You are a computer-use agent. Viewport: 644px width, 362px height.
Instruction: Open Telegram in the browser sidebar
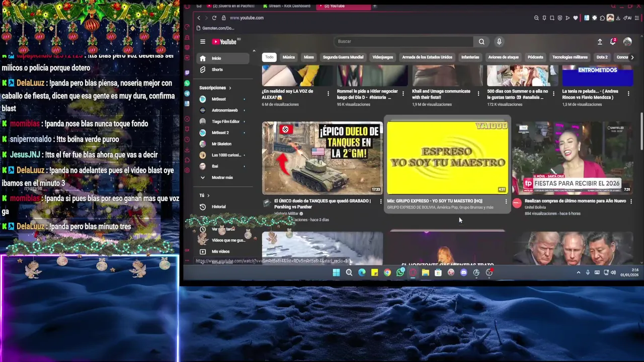[187, 94]
